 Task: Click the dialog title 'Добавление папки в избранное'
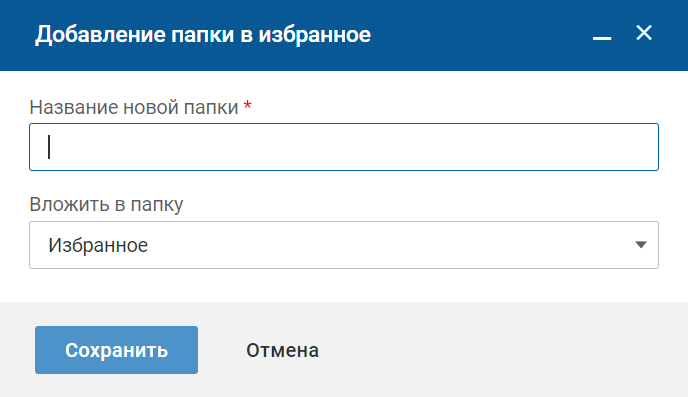pos(203,35)
